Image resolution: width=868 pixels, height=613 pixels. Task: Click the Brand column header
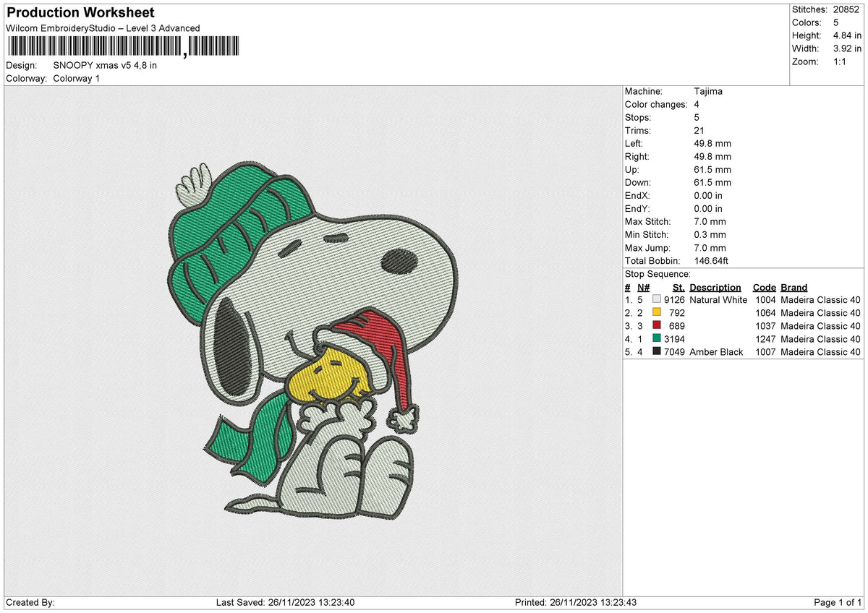[794, 287]
